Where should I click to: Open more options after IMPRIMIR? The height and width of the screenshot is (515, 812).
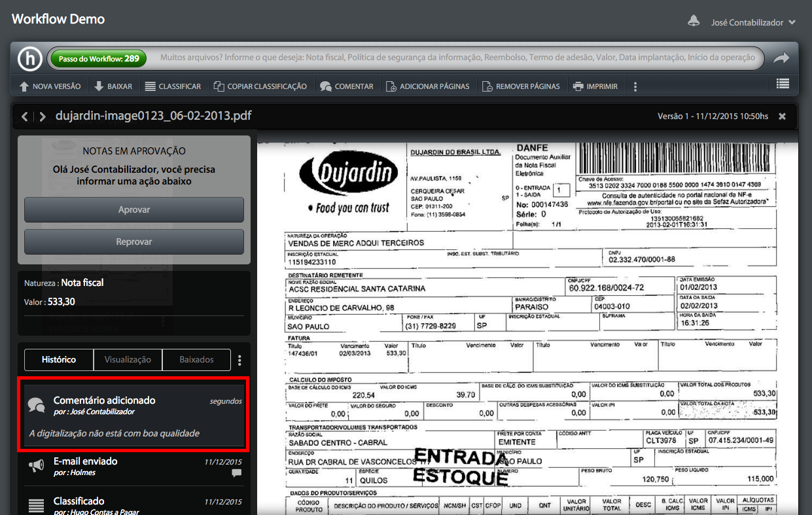[x=635, y=86]
